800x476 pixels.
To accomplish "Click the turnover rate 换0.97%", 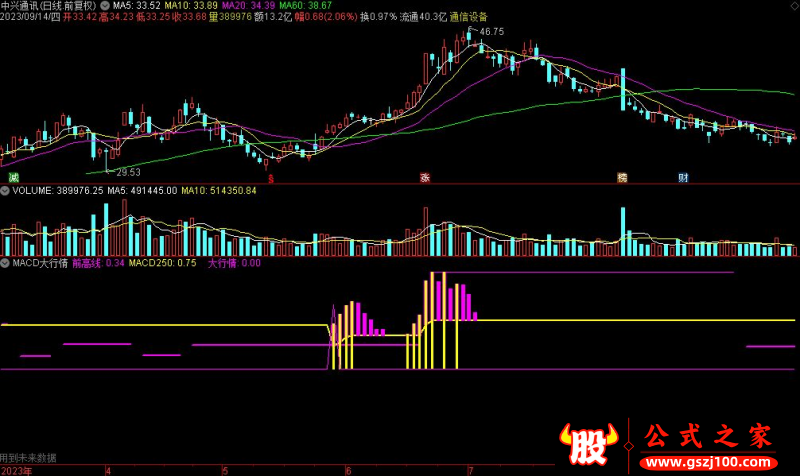I will click(378, 17).
